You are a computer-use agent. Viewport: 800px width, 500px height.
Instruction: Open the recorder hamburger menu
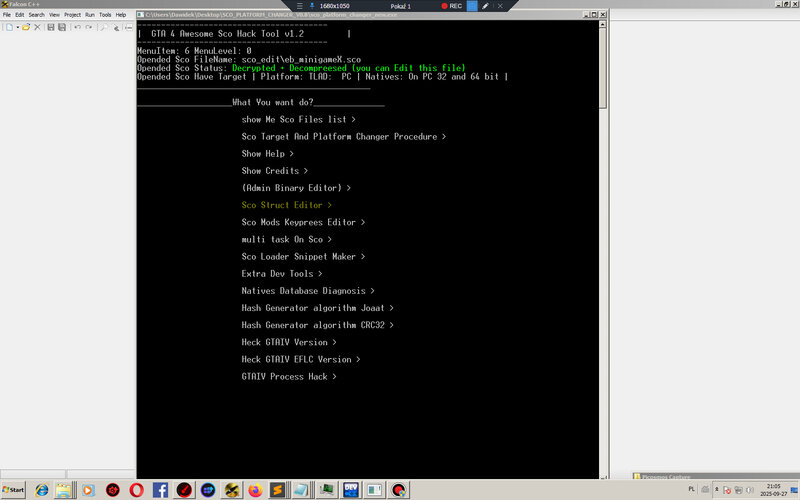tap(299, 6)
